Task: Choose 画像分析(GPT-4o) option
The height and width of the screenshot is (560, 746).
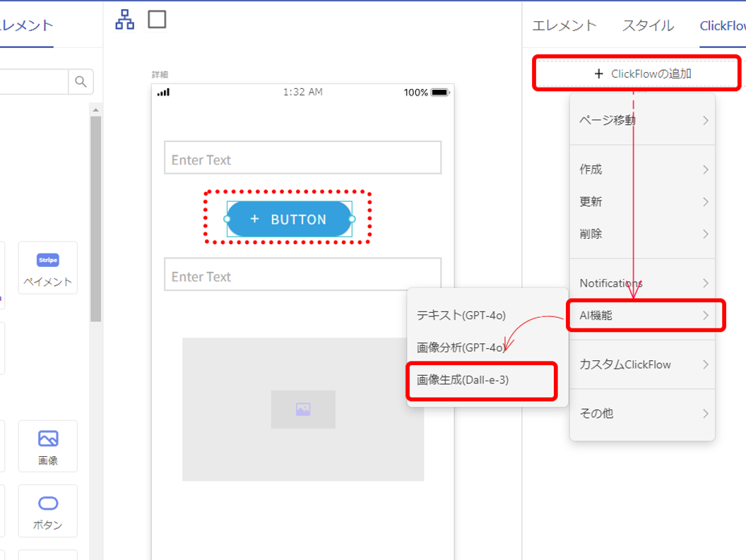Action: click(x=487, y=348)
